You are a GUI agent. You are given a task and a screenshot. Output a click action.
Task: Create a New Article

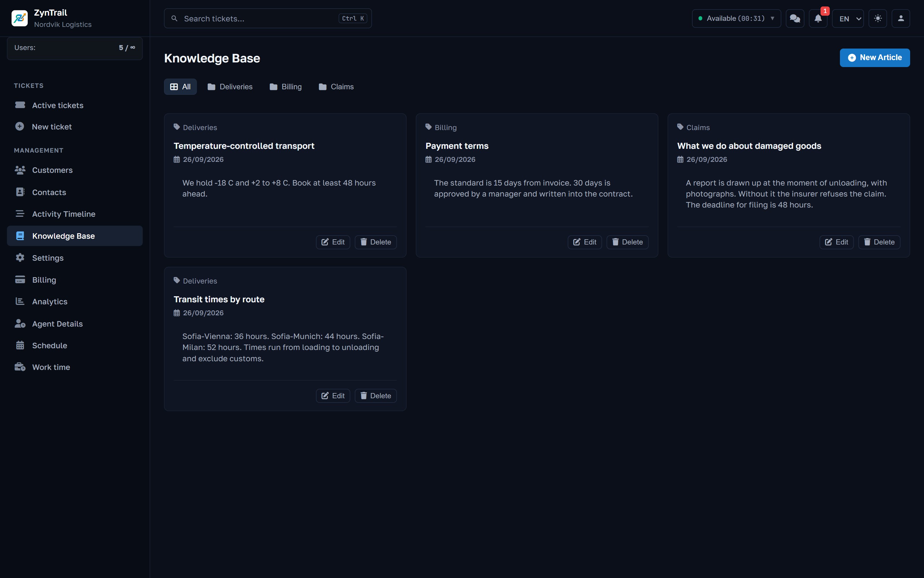coord(874,58)
